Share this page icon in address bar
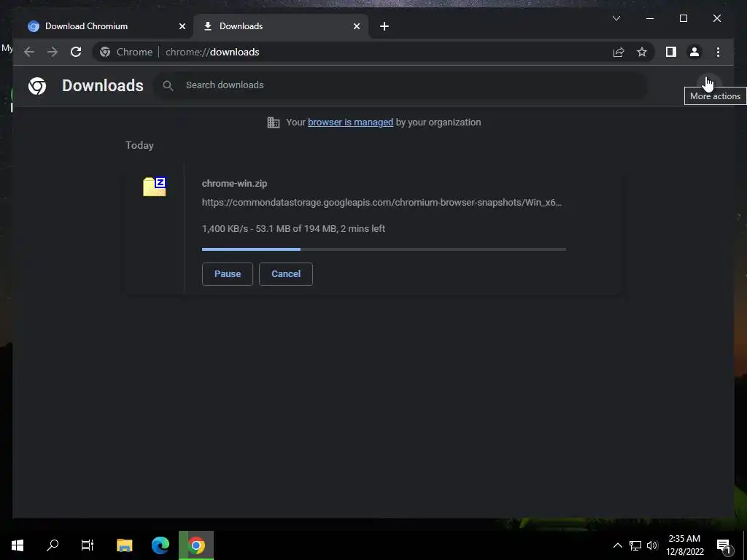This screenshot has width=747, height=560. point(619,52)
